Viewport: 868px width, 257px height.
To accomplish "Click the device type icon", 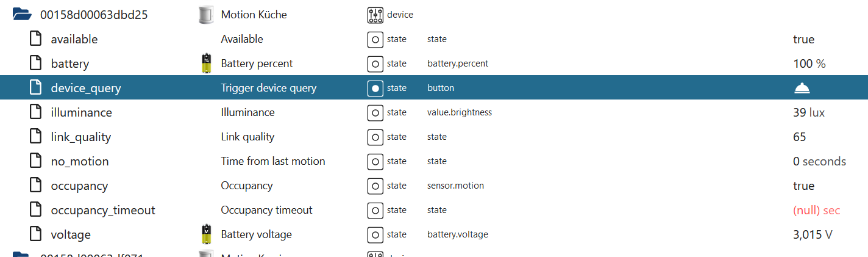I will [x=375, y=15].
